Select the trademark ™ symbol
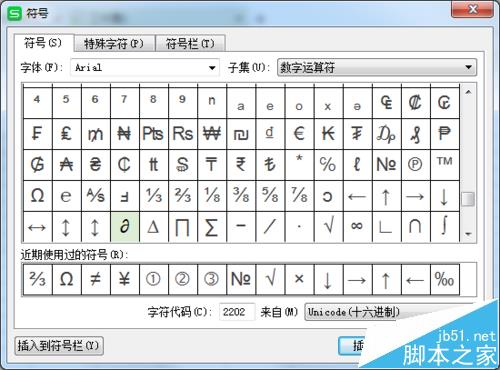 pos(445,165)
